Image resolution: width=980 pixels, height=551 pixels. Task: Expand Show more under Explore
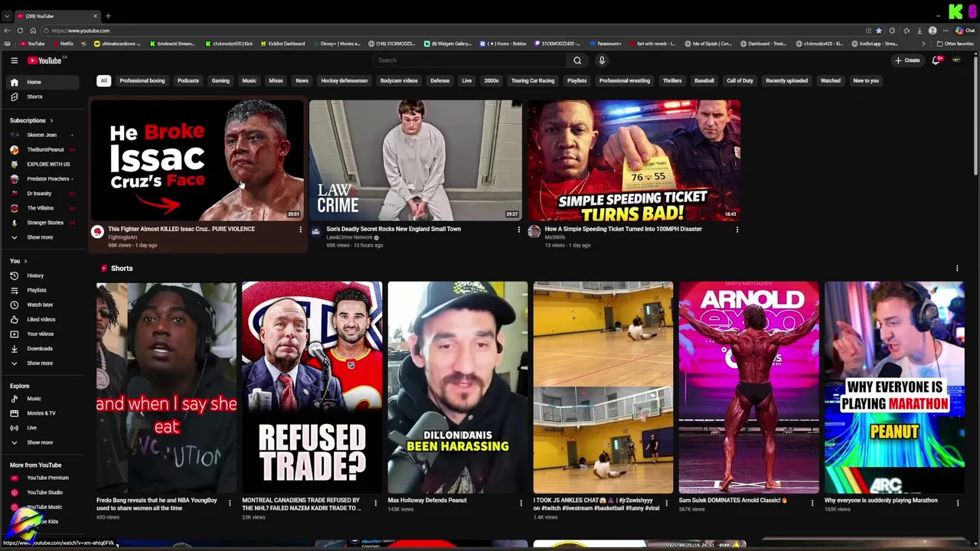click(x=44, y=442)
